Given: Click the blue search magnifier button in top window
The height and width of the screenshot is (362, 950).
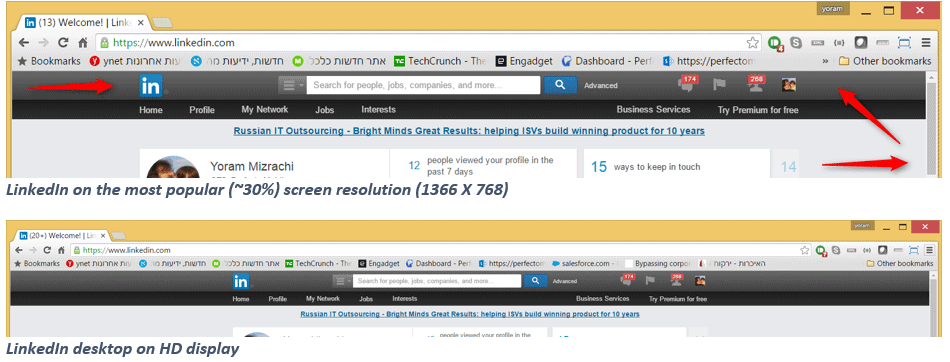Looking at the screenshot, I should click(560, 85).
